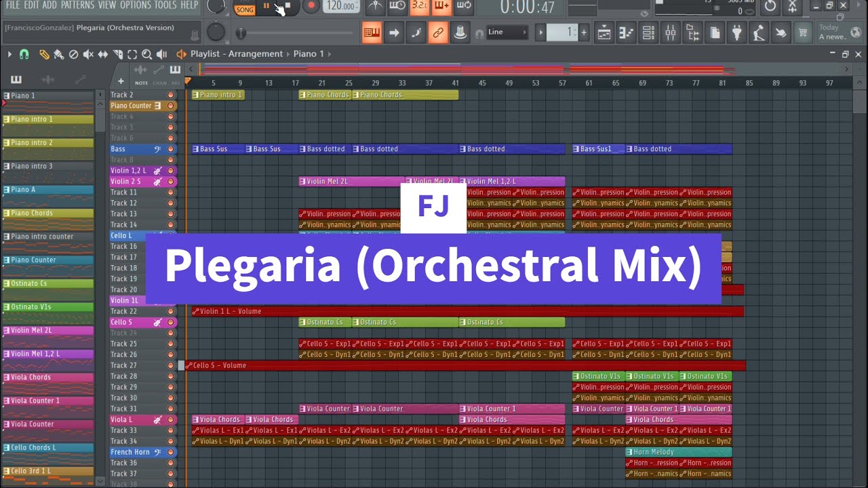The width and height of the screenshot is (868, 488).
Task: Open the playlist options menu arrow
Action: point(9,54)
